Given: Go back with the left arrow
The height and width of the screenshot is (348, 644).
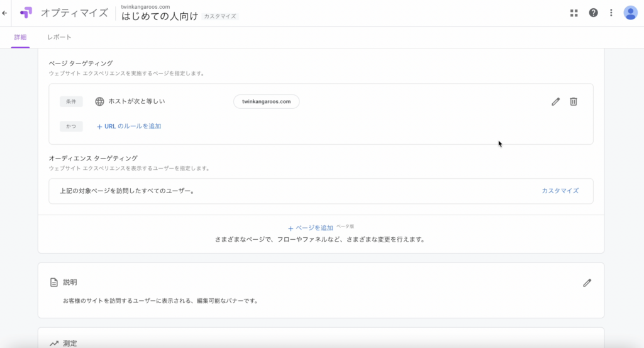Looking at the screenshot, I should (4, 13).
